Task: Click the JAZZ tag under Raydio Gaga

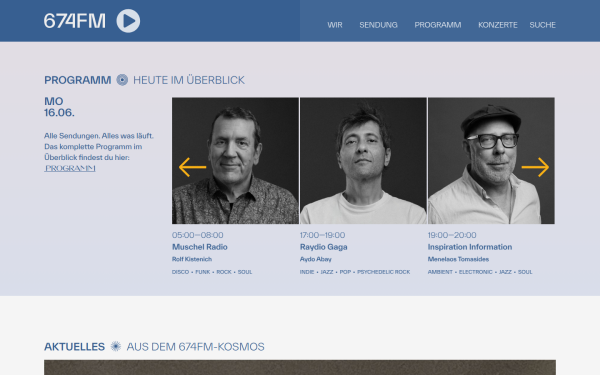Action: click(x=327, y=272)
